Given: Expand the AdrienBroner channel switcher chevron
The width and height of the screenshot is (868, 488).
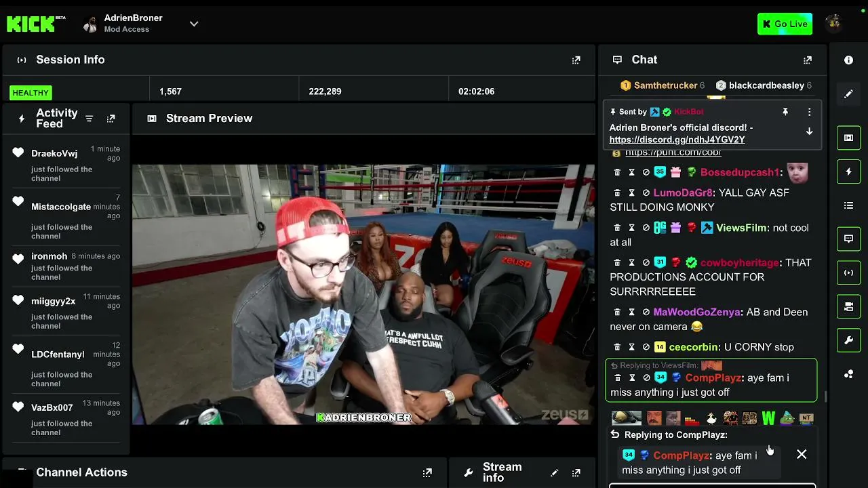Looking at the screenshot, I should pos(194,24).
